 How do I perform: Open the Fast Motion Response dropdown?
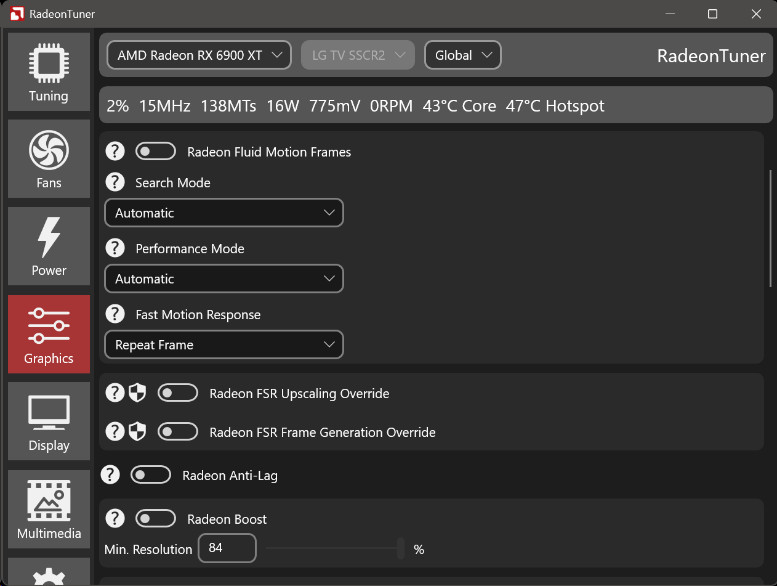(x=224, y=345)
